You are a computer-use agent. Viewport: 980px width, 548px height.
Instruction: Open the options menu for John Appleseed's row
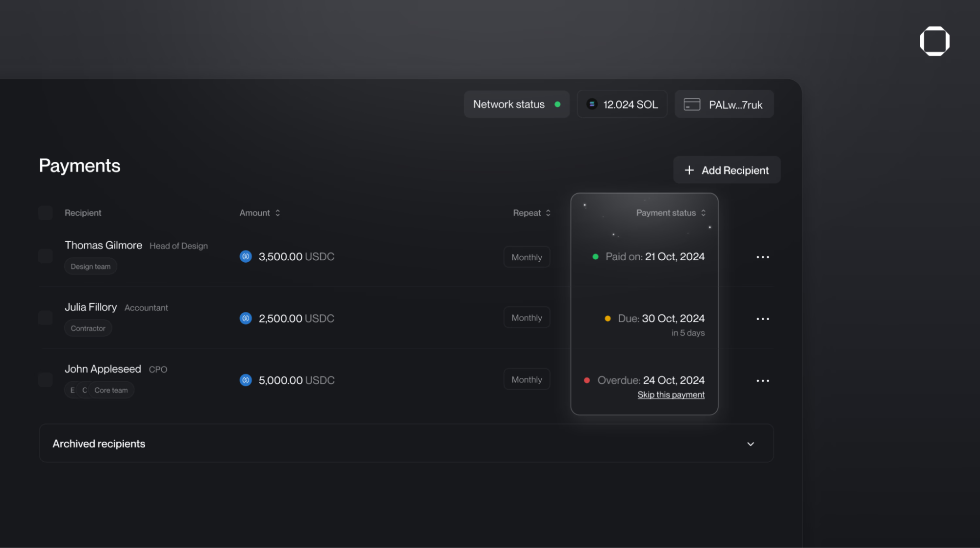763,380
